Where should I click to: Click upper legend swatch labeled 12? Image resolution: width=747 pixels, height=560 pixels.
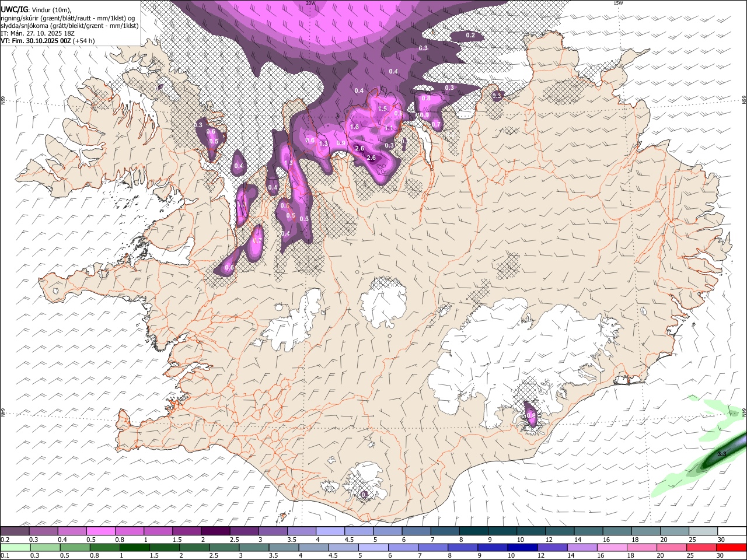pos(559,531)
